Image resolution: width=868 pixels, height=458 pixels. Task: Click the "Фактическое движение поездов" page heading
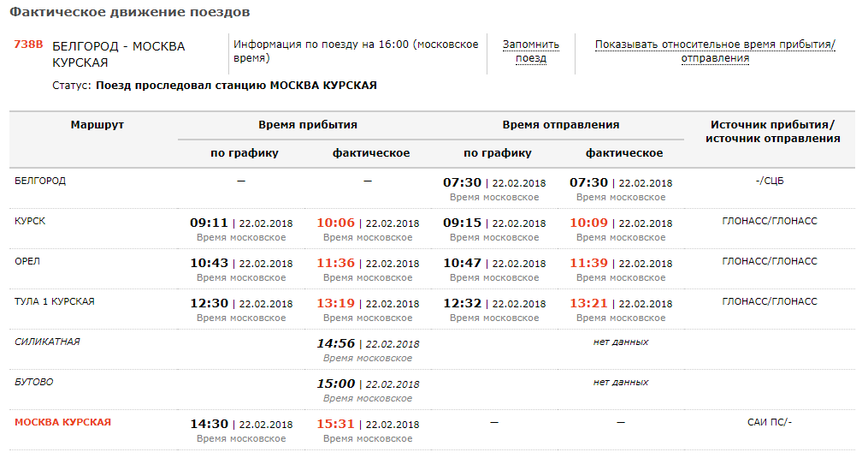point(130,13)
